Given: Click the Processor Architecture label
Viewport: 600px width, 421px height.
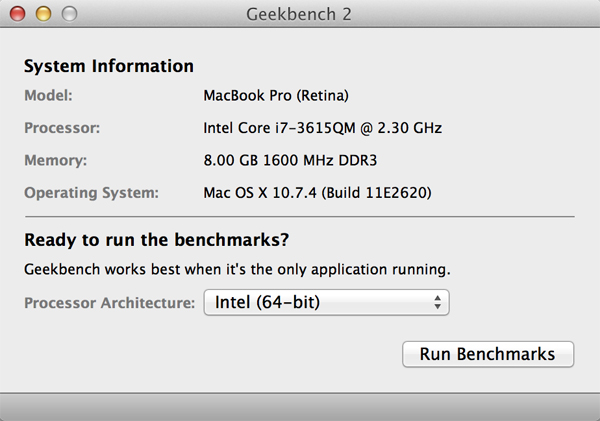Looking at the screenshot, I should click(x=109, y=302).
